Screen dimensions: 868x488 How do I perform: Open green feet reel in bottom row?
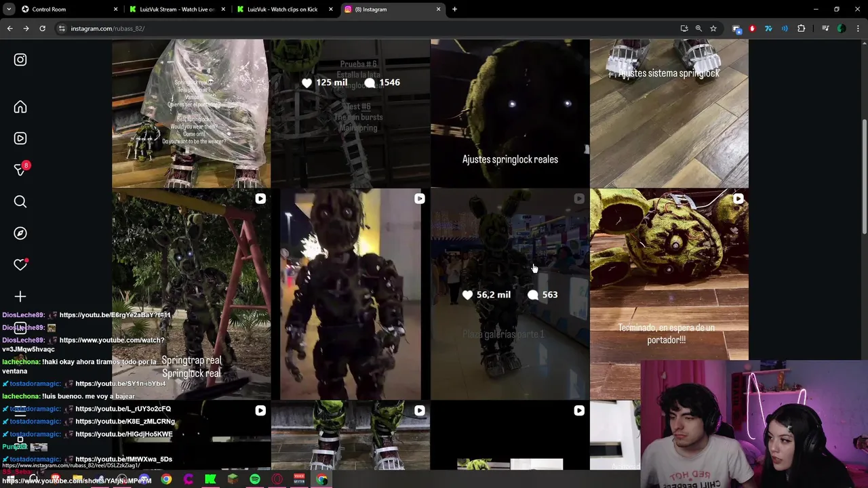tap(350, 435)
